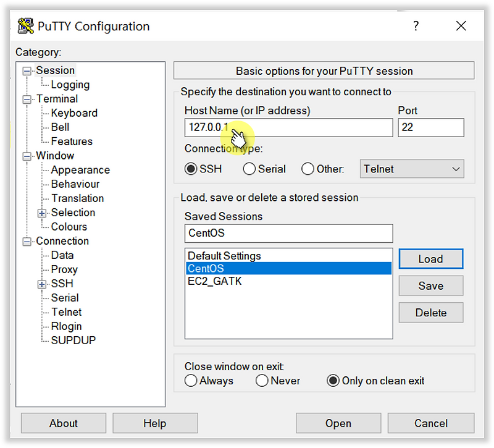This screenshot has height=448, width=494.
Task: Click the Port number field
Action: click(x=430, y=127)
